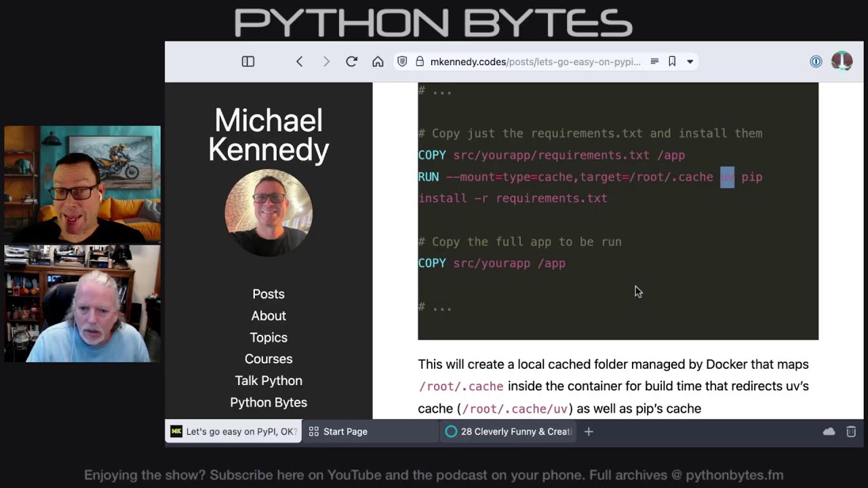Image resolution: width=868 pixels, height=488 pixels.
Task: Click Michael Kennedy's profile photo
Action: 269,213
